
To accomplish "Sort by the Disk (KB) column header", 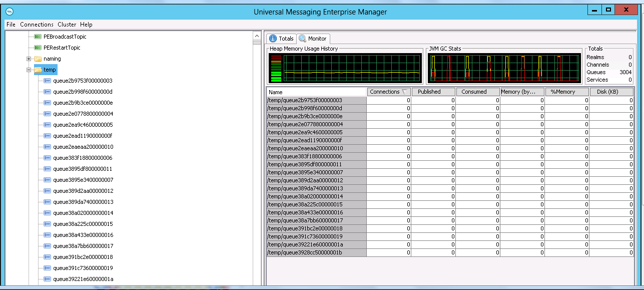I will click(x=611, y=92).
